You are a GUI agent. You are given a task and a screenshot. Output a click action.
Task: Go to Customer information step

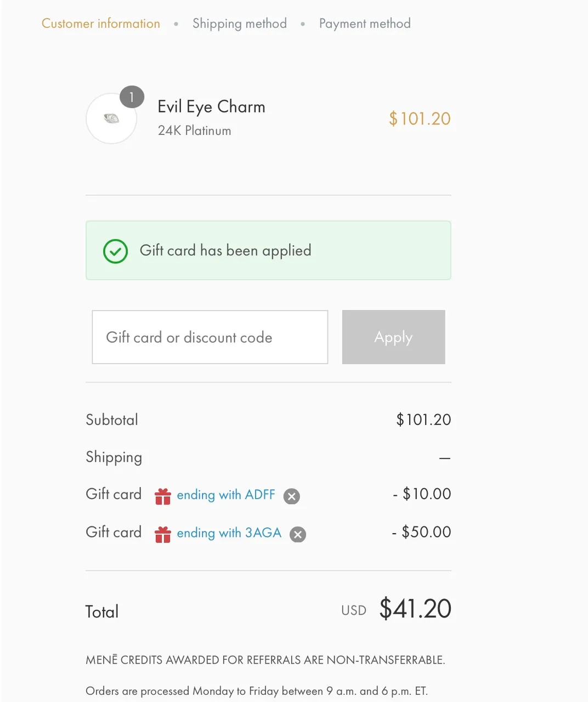(x=101, y=24)
